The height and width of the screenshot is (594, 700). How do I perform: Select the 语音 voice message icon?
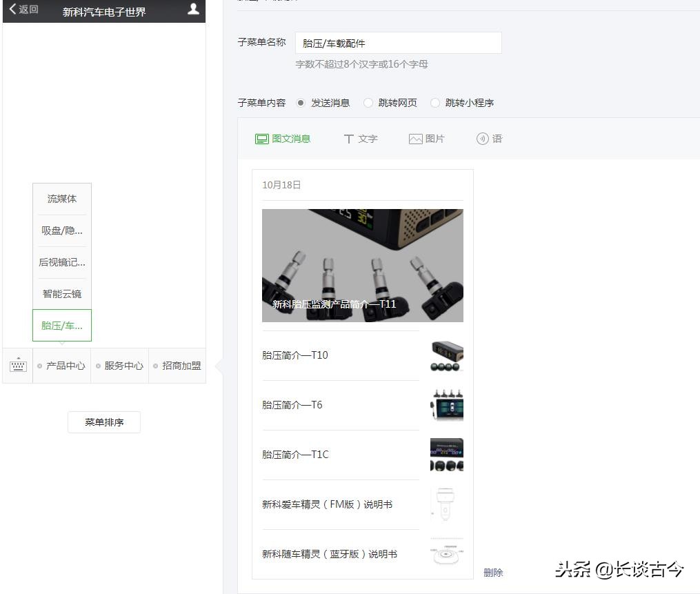coord(490,138)
